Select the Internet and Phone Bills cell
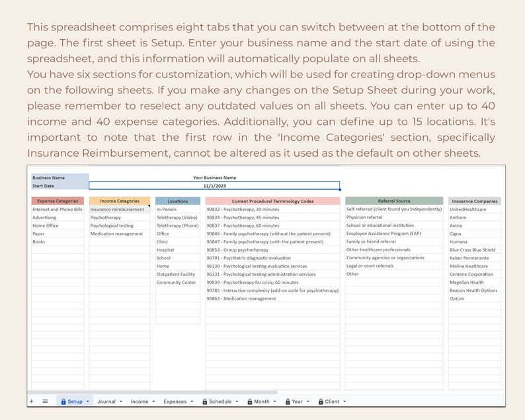The width and height of the screenshot is (525, 420). [58, 209]
